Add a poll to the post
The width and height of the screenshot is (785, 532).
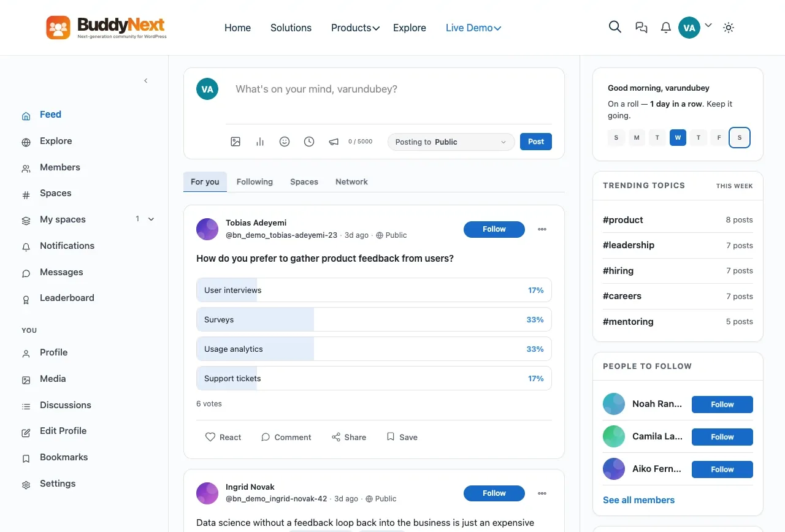[x=260, y=142]
